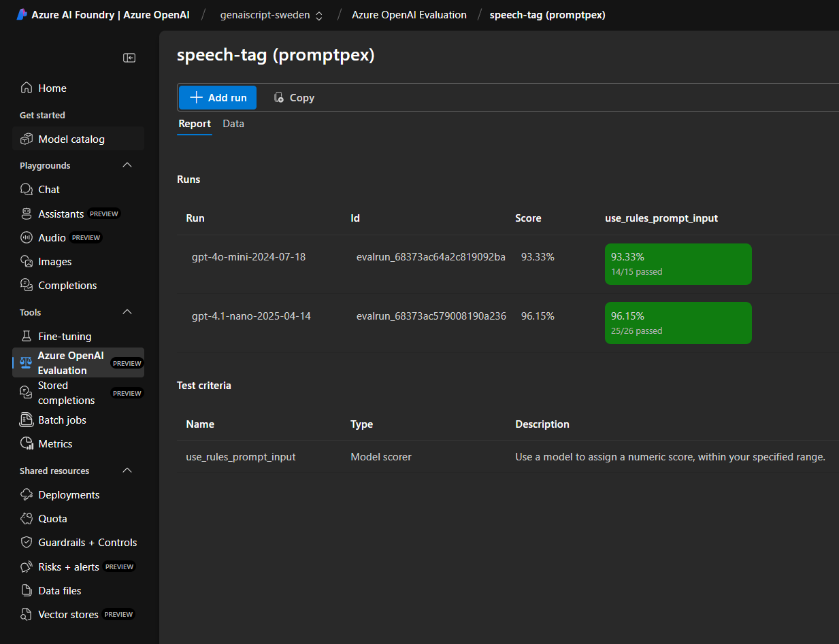Click the Copy button
Image resolution: width=839 pixels, height=644 pixels.
[x=293, y=97]
